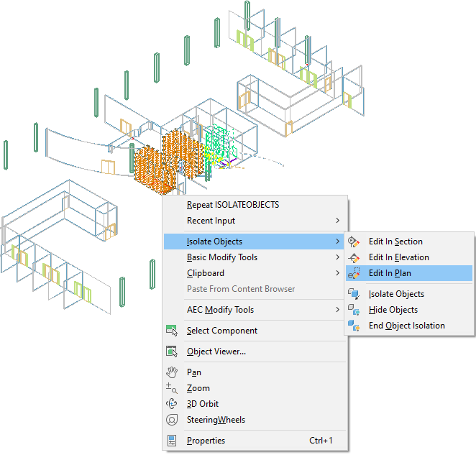Screen dimensions: 476x455
Task: Expand arrow beside Isolate Objects
Action: point(337,242)
